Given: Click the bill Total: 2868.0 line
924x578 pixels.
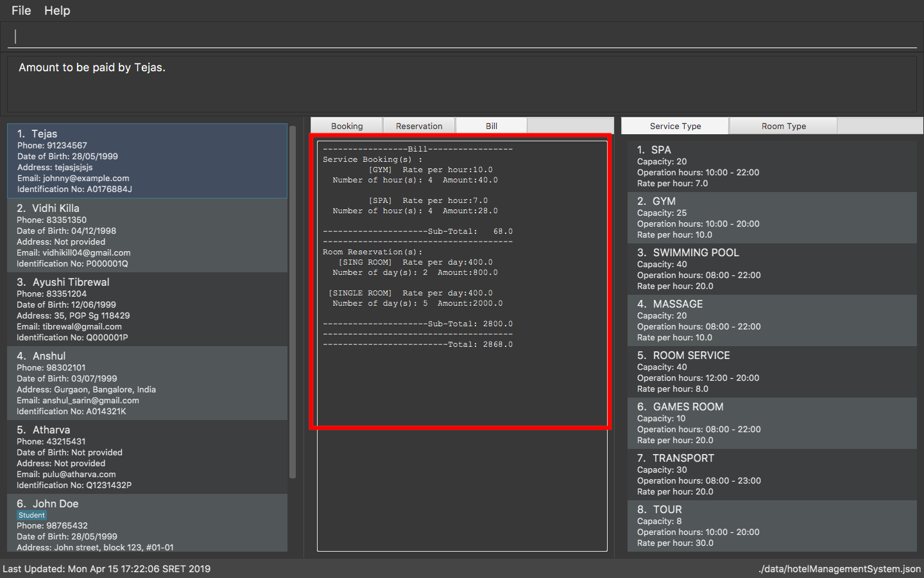Looking at the screenshot, I should 418,344.
